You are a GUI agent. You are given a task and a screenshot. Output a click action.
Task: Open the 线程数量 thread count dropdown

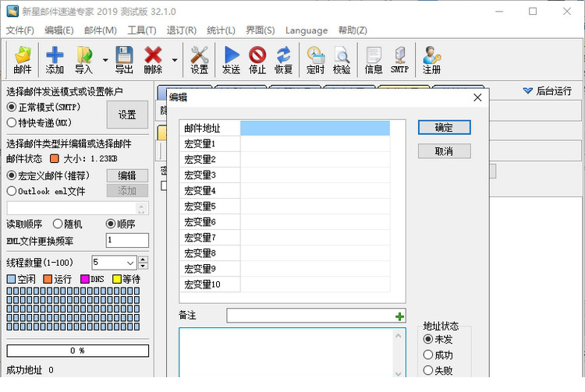(x=130, y=263)
